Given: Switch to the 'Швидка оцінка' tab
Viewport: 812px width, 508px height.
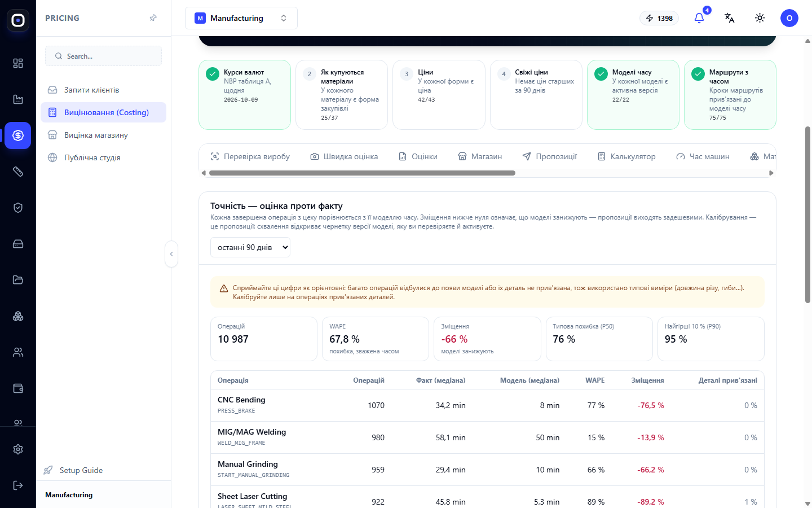Looking at the screenshot, I should (344, 156).
